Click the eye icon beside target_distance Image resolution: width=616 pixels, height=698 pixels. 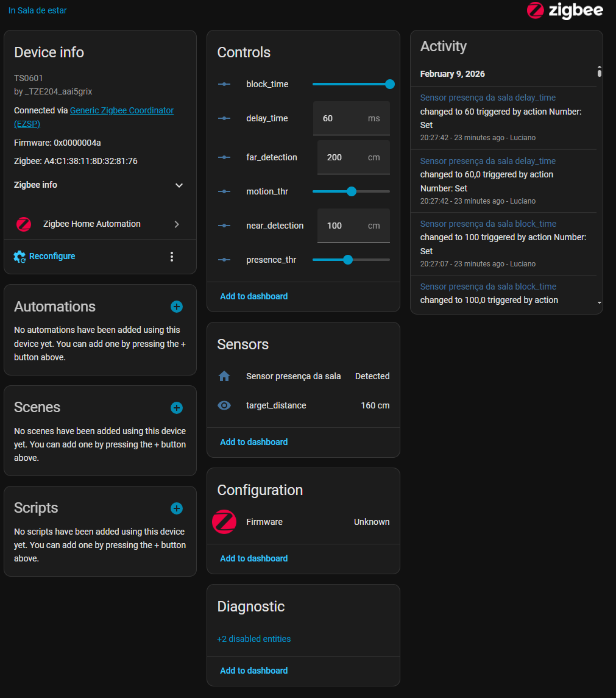click(x=224, y=405)
